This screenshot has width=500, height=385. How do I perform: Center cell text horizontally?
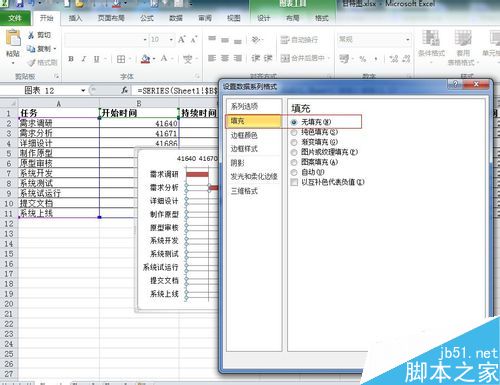click(225, 58)
